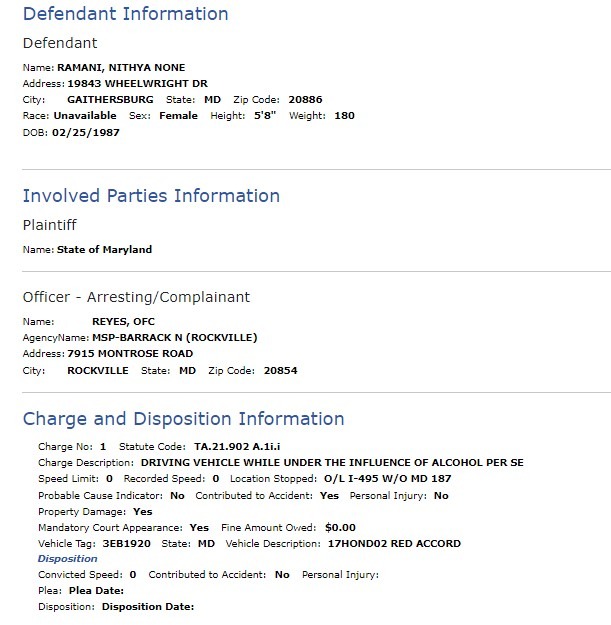Click the address 19843 WHEELWRIGHT DR
Image resolution: width=611 pixels, height=625 pixels.
pos(138,83)
